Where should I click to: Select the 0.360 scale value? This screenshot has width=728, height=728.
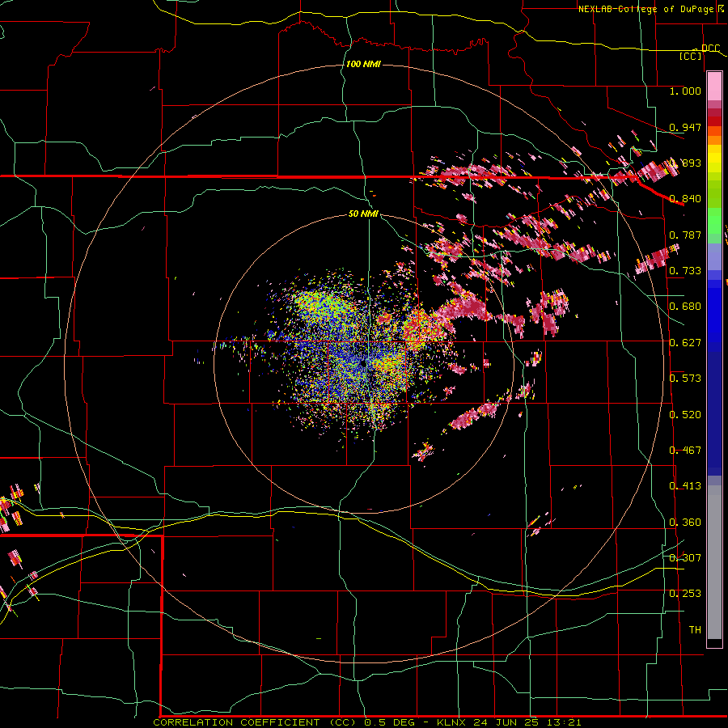click(x=685, y=523)
